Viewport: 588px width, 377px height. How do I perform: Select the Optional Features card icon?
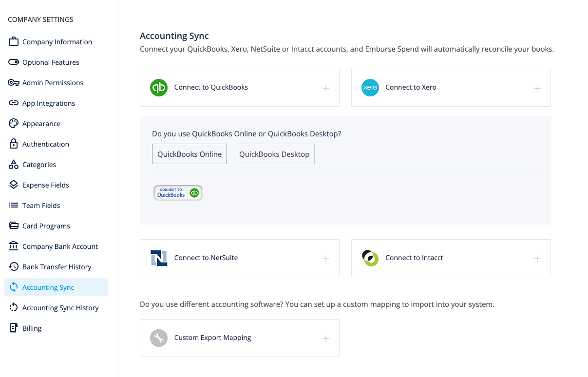tap(14, 62)
